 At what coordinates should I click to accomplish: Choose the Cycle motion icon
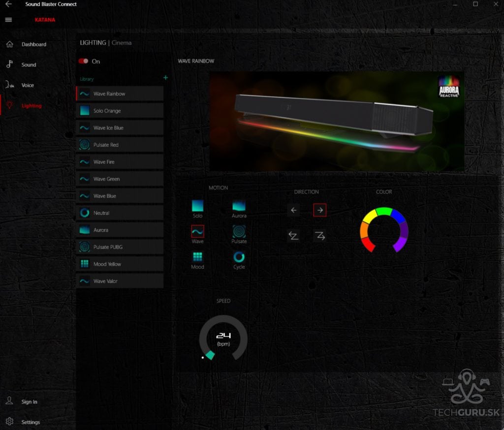[239, 257]
